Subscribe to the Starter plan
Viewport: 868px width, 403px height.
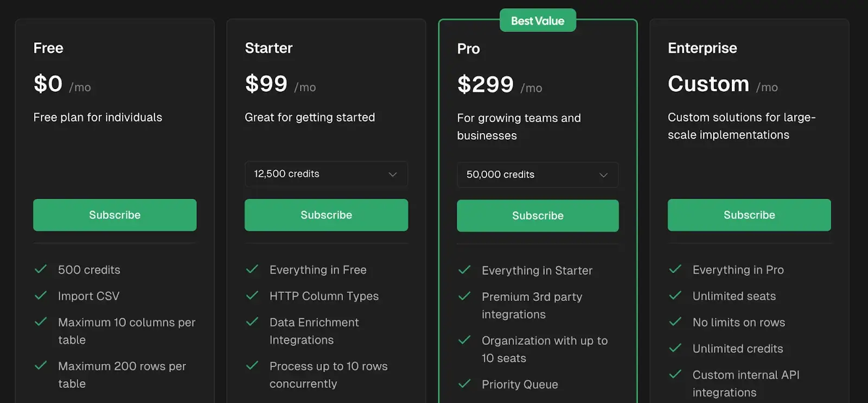point(326,215)
